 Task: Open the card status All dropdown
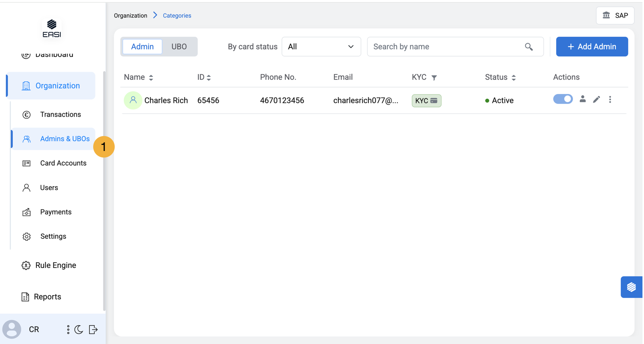321,47
